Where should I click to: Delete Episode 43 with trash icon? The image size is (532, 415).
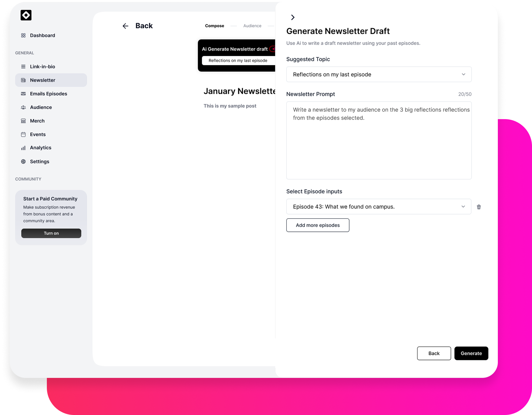pyautogui.click(x=479, y=207)
